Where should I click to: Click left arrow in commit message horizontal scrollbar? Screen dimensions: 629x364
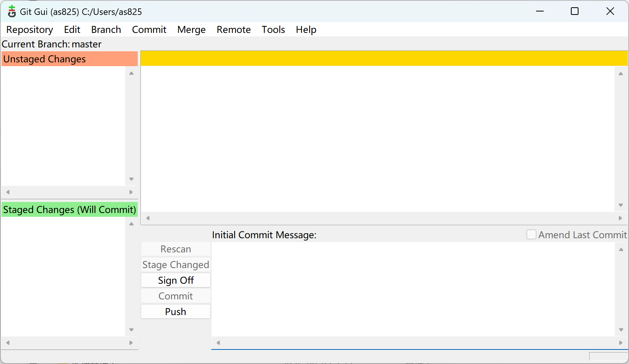pos(218,343)
